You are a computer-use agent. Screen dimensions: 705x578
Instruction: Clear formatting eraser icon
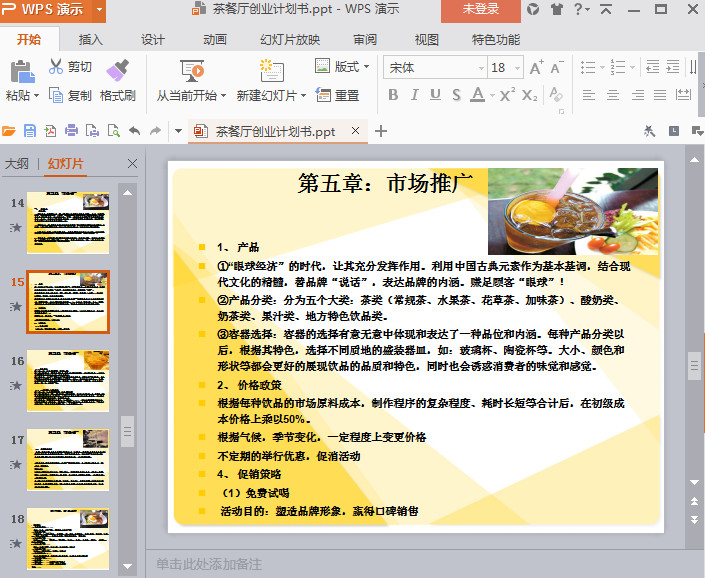[556, 95]
